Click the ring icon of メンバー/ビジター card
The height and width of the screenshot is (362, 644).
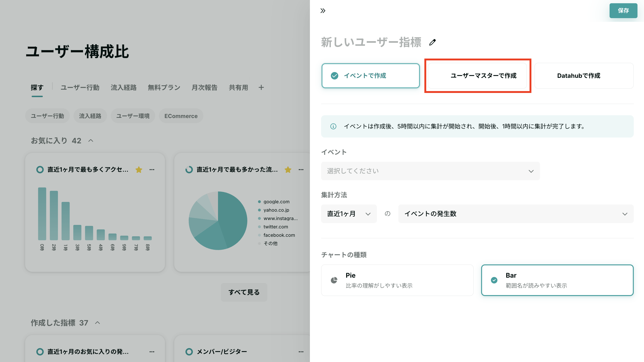click(x=189, y=352)
